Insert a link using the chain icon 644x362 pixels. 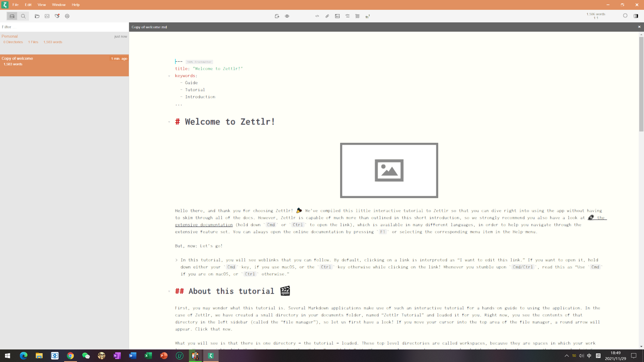[327, 16]
